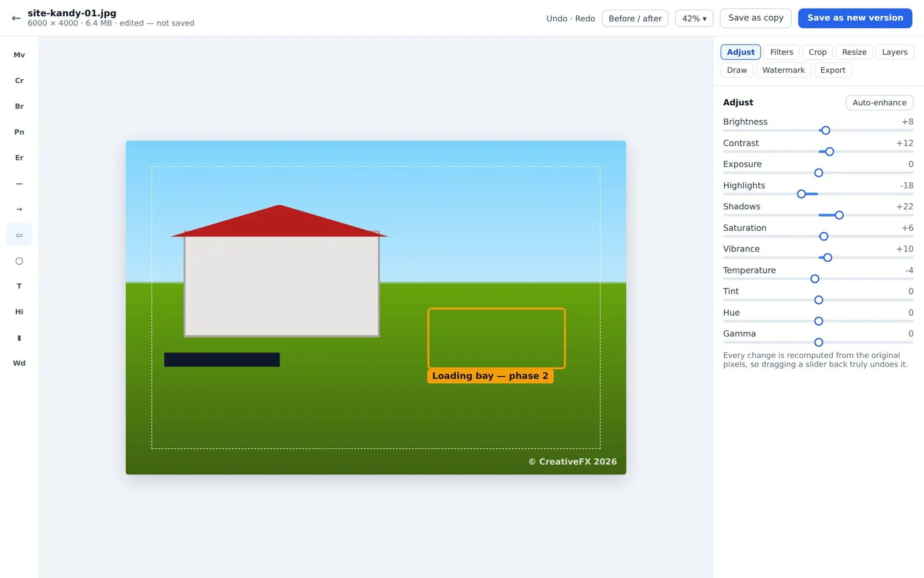Select the ellipse shape tool
This screenshot has width=924, height=578.
point(19,261)
